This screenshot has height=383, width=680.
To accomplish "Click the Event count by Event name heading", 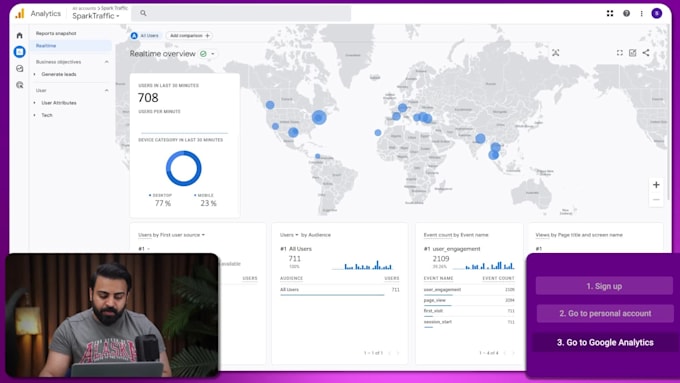I will 456,235.
